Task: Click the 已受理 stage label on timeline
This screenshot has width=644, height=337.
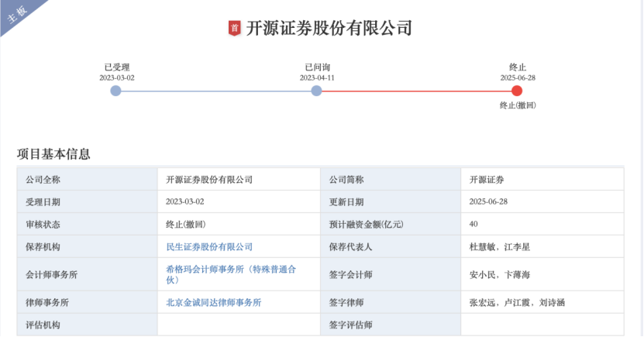Action: coord(117,67)
